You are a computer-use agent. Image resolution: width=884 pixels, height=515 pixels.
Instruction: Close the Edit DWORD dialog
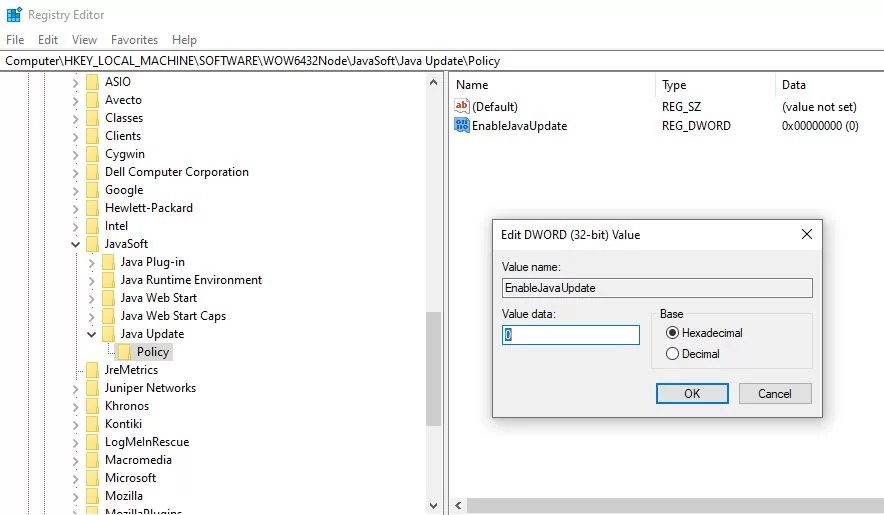(x=807, y=234)
